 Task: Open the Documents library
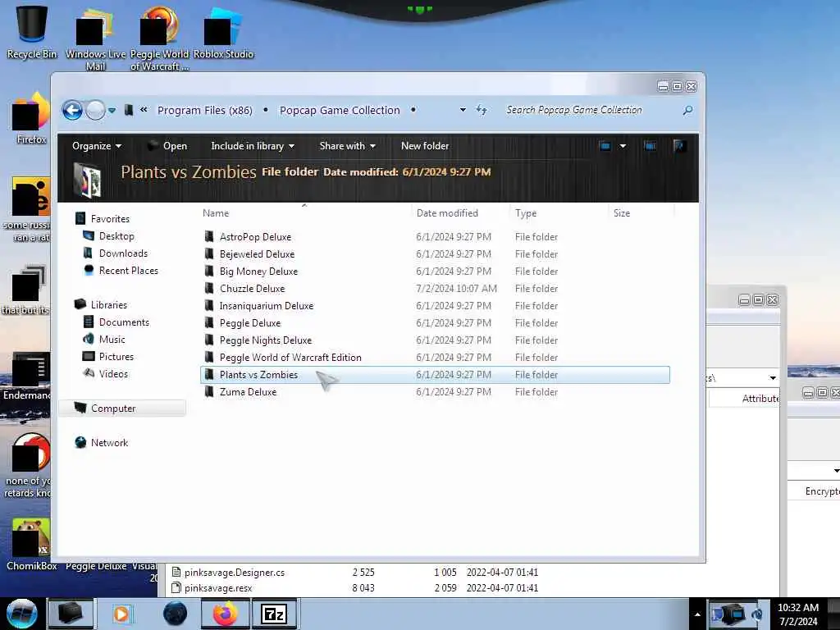124,322
